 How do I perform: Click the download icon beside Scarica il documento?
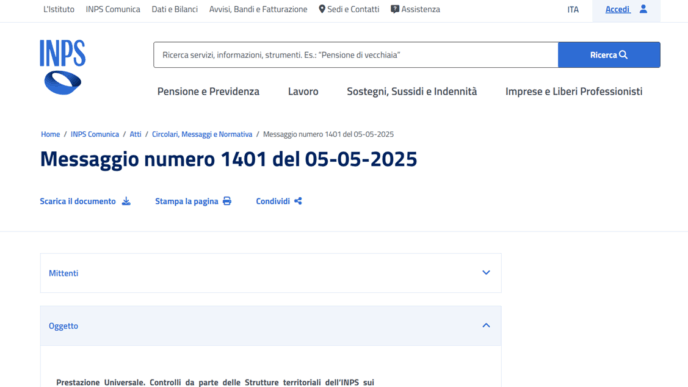pyautogui.click(x=126, y=201)
